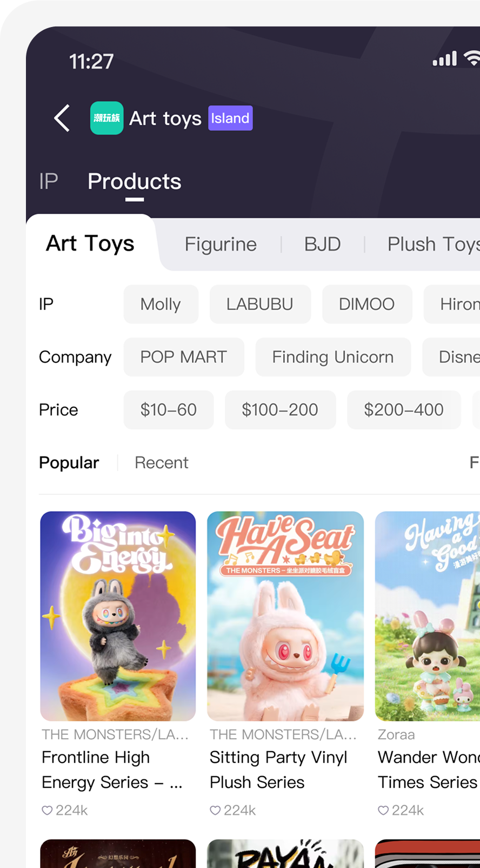This screenshot has width=480, height=868.
Task: Select the Products tab
Action: (135, 181)
